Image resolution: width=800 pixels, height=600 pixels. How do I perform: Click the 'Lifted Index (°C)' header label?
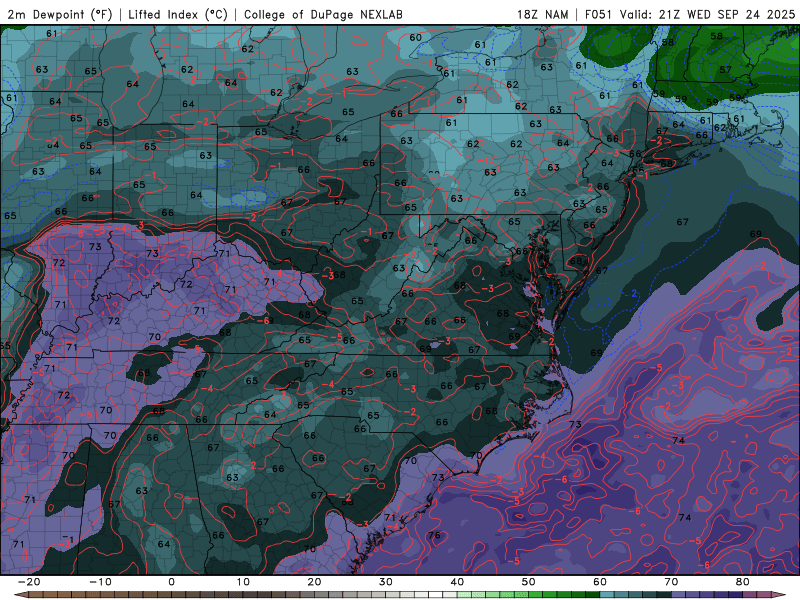178,15
